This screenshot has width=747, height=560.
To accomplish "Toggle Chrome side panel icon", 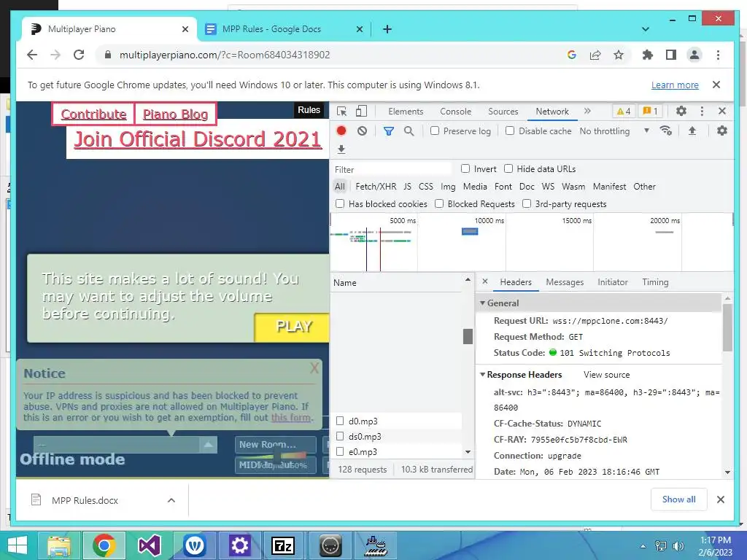I will 671,55.
